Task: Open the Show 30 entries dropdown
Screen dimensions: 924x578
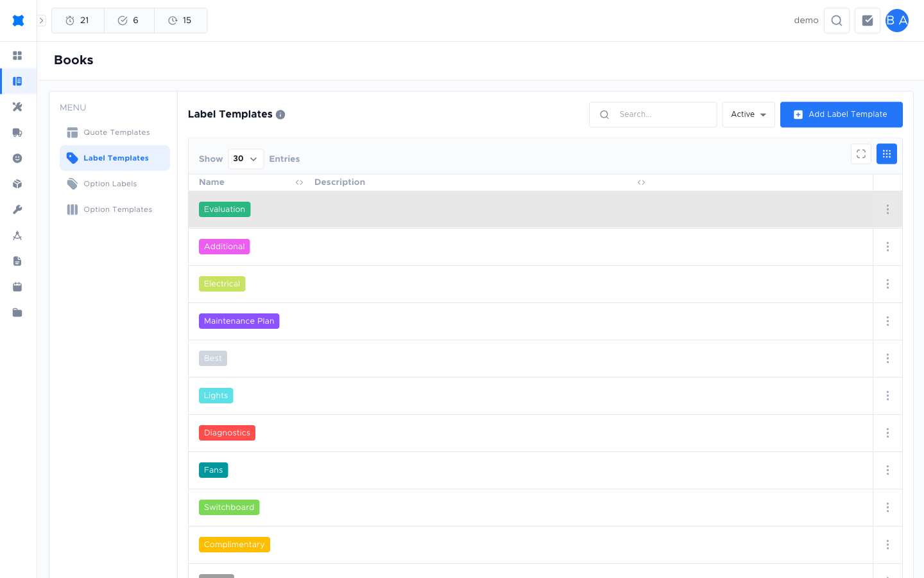Action: point(246,159)
